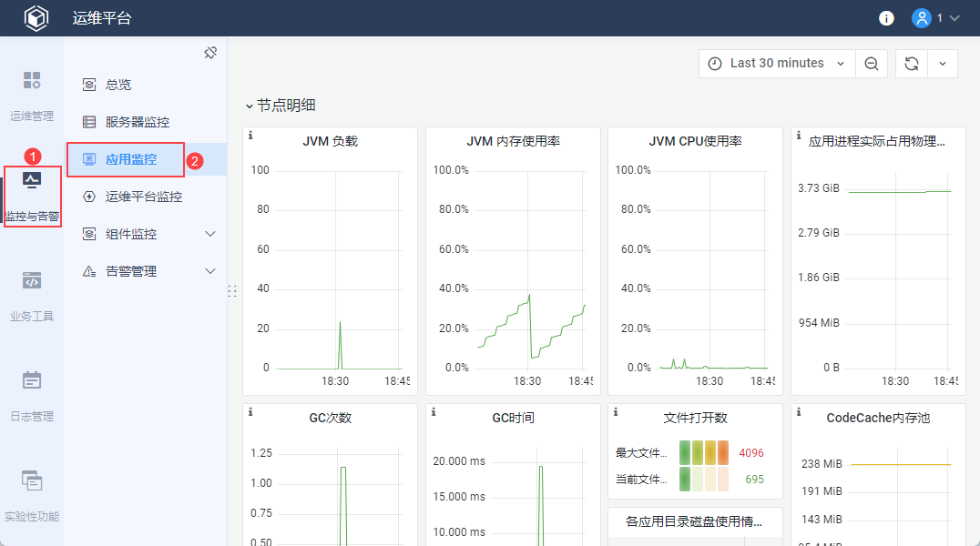
Task: Show info for 文件打开数 panel
Action: tap(616, 411)
